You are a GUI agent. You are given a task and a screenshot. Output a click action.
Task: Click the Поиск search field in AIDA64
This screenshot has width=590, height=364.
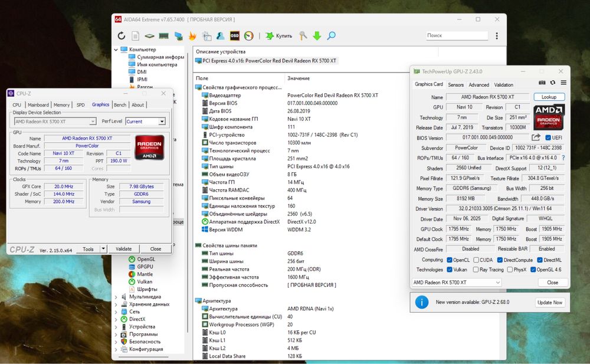coord(457,35)
